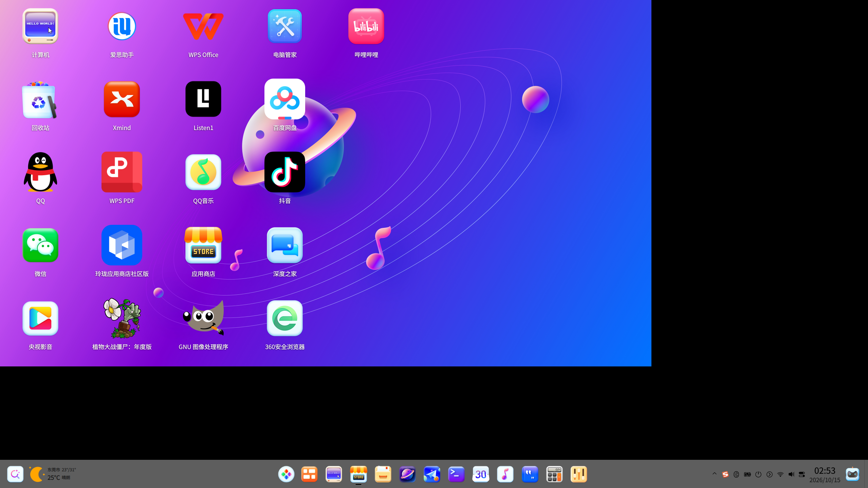Launch 微信 from the desktop
The width and height of the screenshot is (868, 488).
click(40, 245)
